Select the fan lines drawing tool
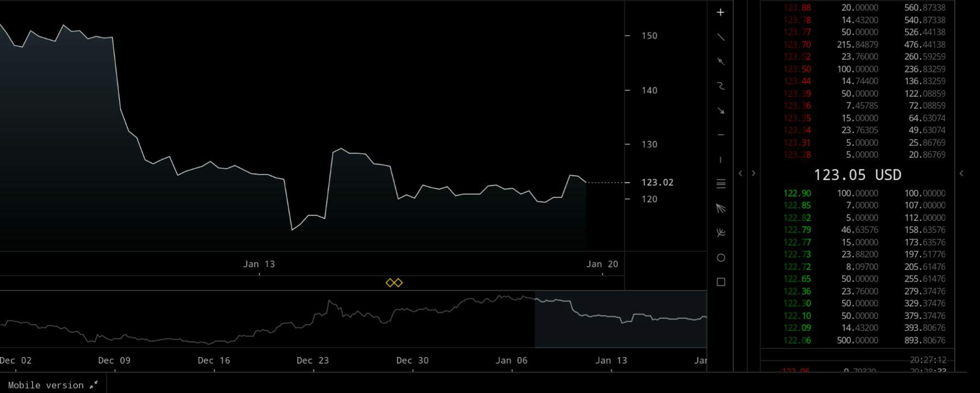 [x=720, y=208]
